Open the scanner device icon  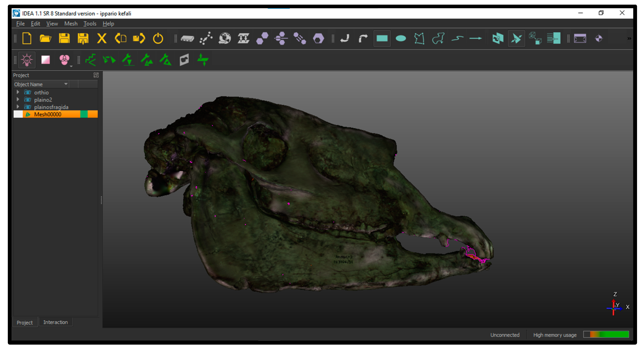(x=187, y=38)
